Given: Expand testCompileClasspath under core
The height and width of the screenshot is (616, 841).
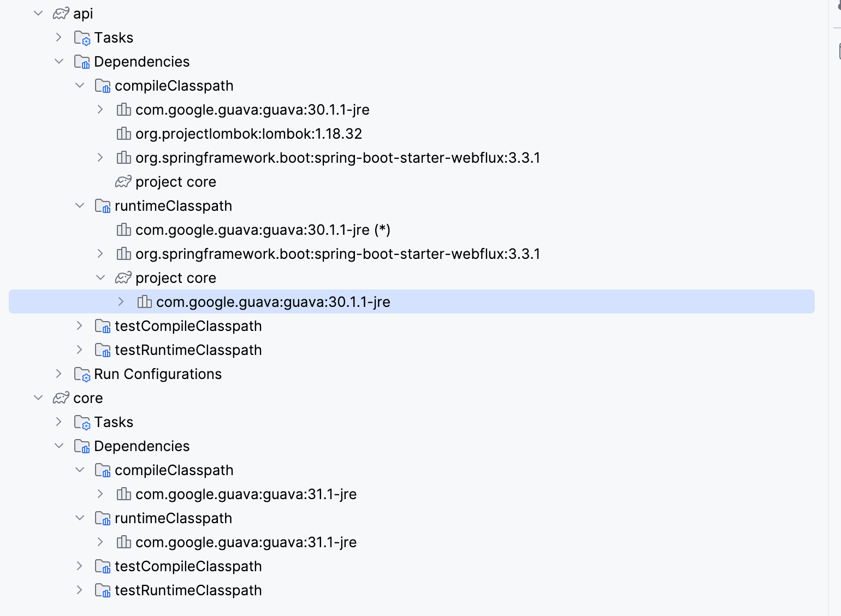Looking at the screenshot, I should (80, 566).
